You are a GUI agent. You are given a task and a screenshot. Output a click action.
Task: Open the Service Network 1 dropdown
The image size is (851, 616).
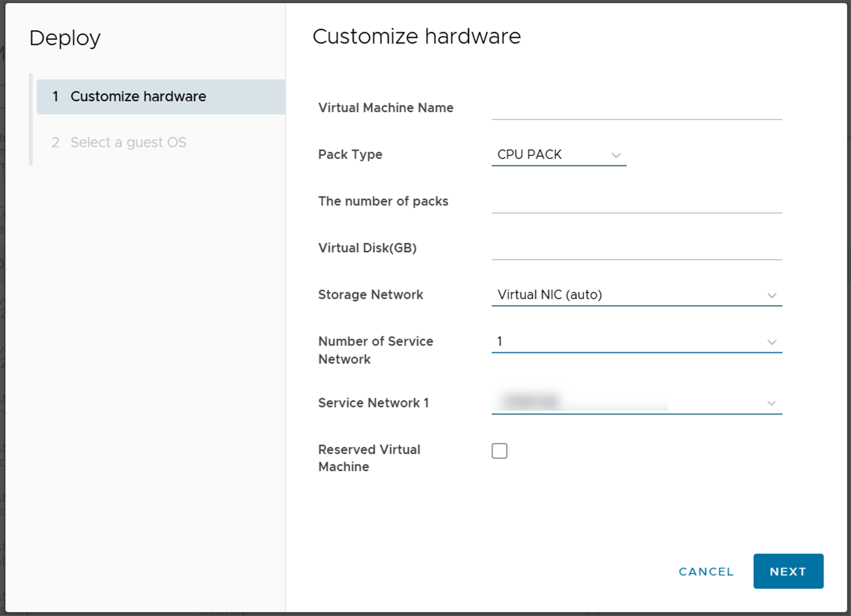(636, 403)
